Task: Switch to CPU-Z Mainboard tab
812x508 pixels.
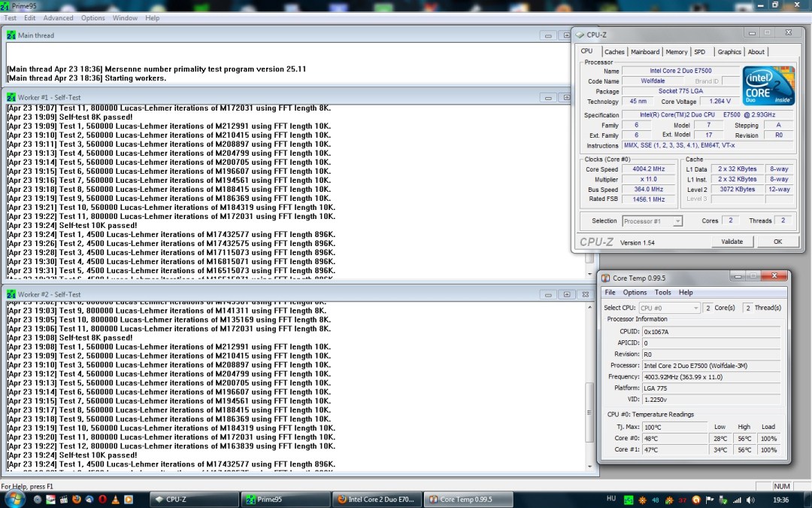Action: [645, 52]
